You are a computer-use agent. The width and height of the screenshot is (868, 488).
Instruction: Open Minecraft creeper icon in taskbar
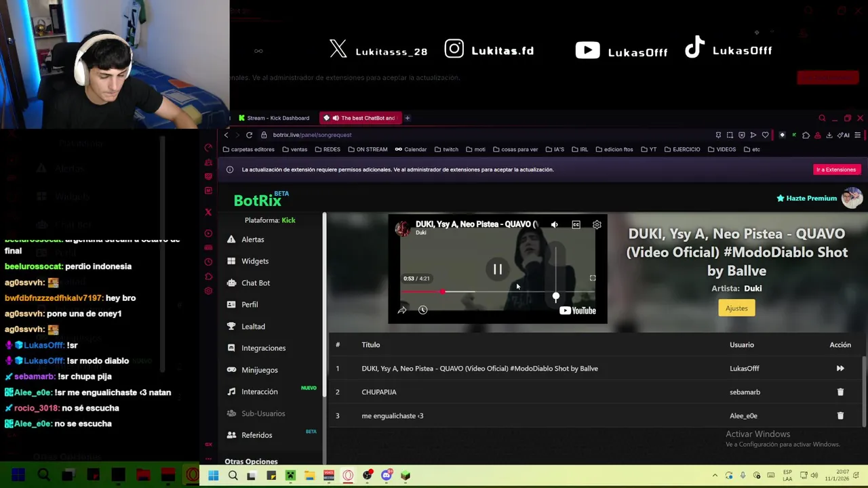coord(290,476)
